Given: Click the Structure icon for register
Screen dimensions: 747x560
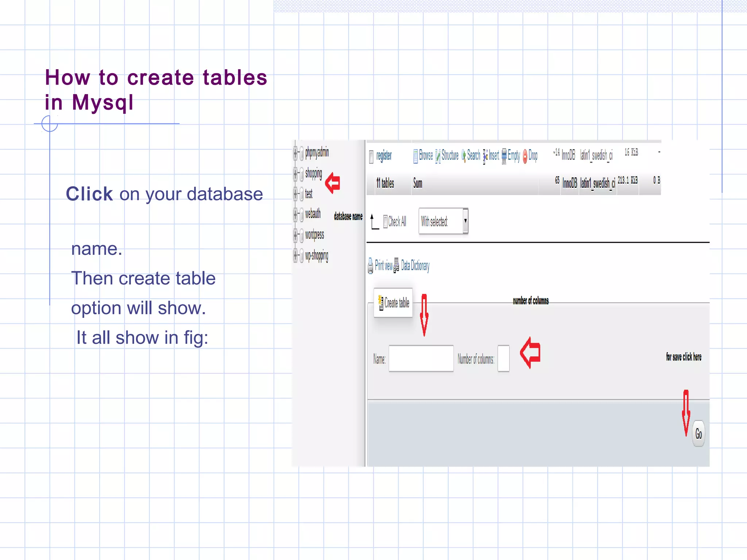Looking at the screenshot, I should tap(438, 156).
